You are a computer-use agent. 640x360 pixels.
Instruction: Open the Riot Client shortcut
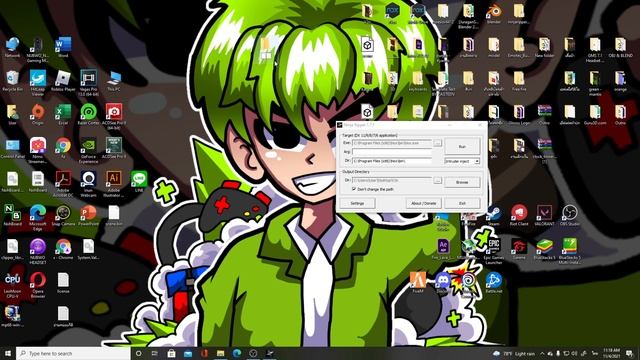(519, 216)
